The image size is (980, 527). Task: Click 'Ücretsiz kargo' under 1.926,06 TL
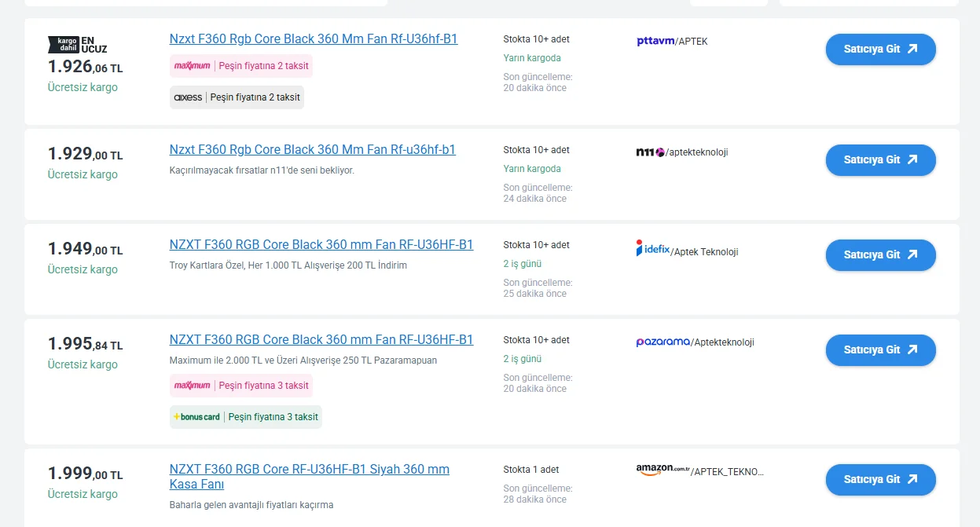coord(83,87)
